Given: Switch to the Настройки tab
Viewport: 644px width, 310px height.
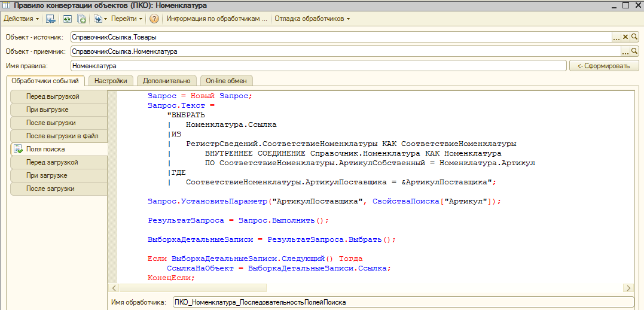Looking at the screenshot, I should coord(112,81).
